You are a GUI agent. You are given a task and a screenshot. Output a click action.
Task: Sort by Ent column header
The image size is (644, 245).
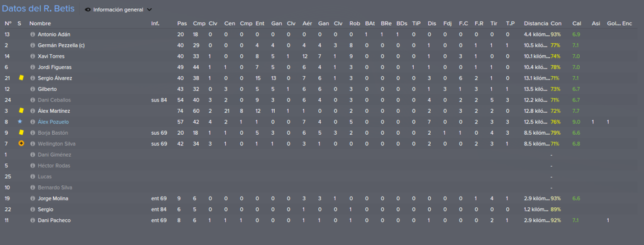[x=260, y=23]
